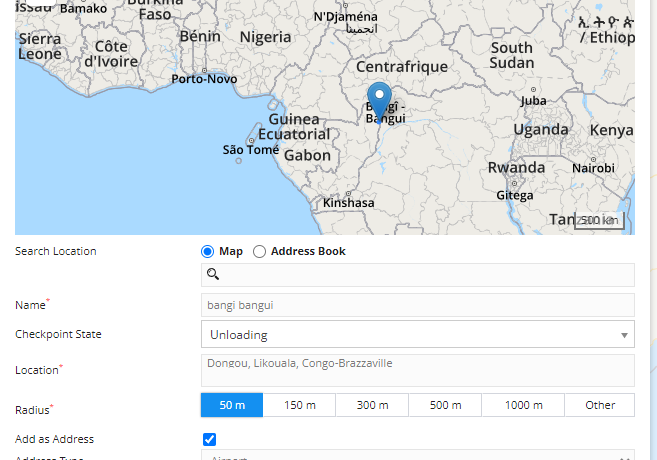Choose Other radius option

pos(600,405)
